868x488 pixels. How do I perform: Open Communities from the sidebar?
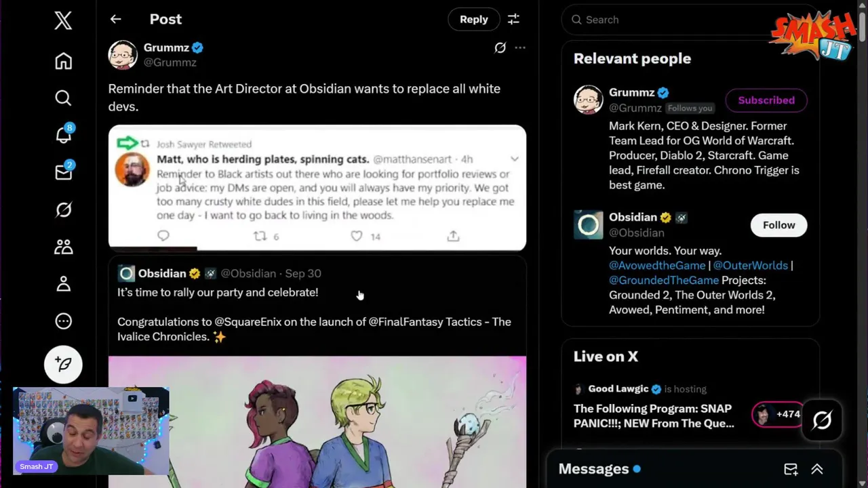click(63, 247)
